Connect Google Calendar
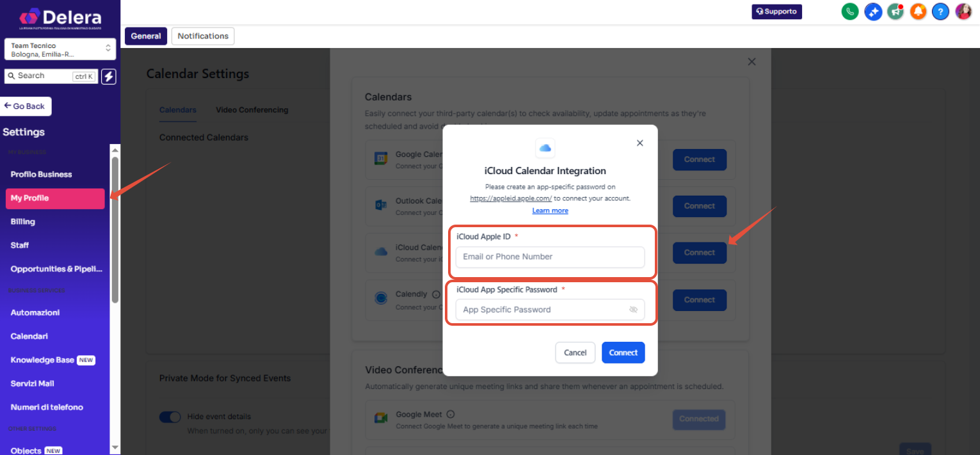 [700, 159]
